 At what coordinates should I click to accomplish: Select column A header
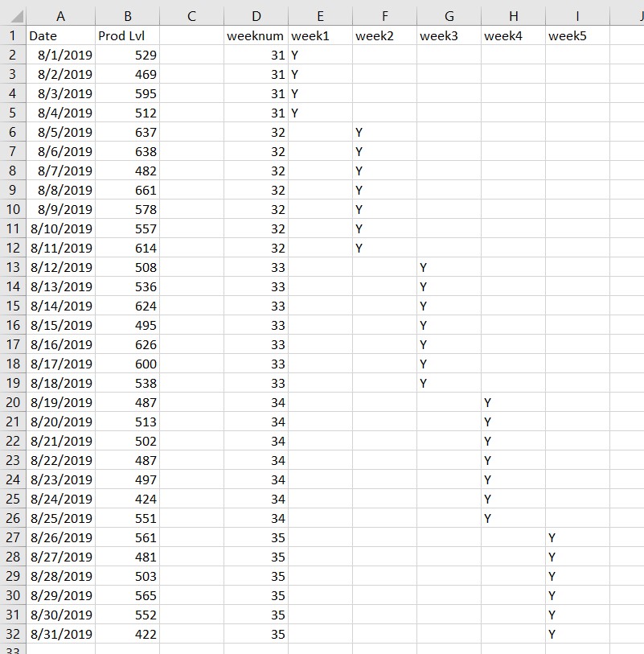(x=60, y=15)
